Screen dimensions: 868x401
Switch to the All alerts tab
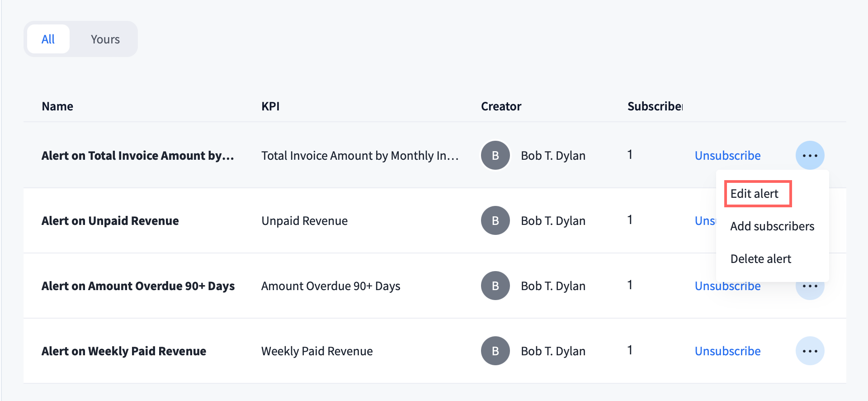click(48, 39)
